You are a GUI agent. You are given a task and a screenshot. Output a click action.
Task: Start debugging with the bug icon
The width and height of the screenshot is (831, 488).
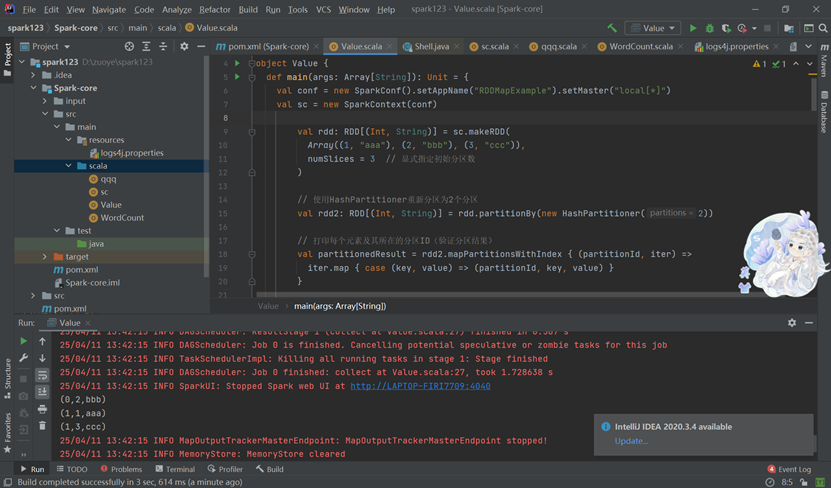710,28
